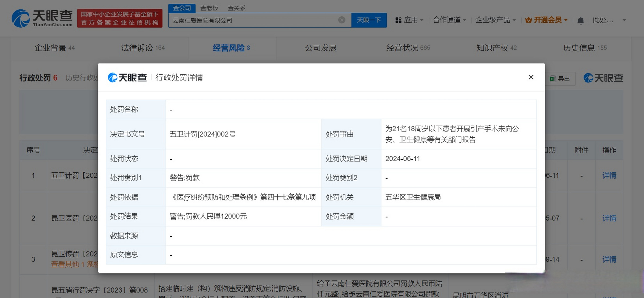Screen dimensions: 644x298
Task: Close the 行政处罚详情 dialog
Action: [531, 77]
